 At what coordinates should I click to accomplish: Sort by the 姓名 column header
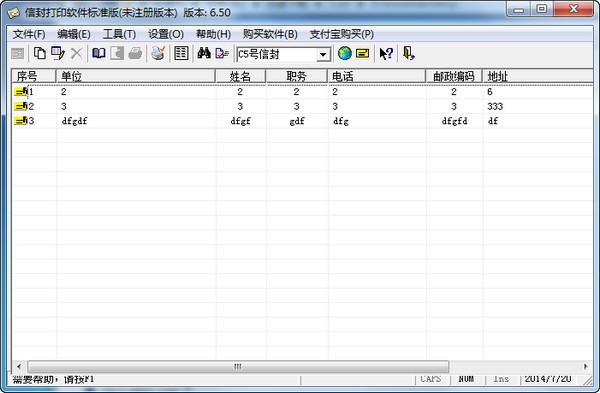coord(241,76)
